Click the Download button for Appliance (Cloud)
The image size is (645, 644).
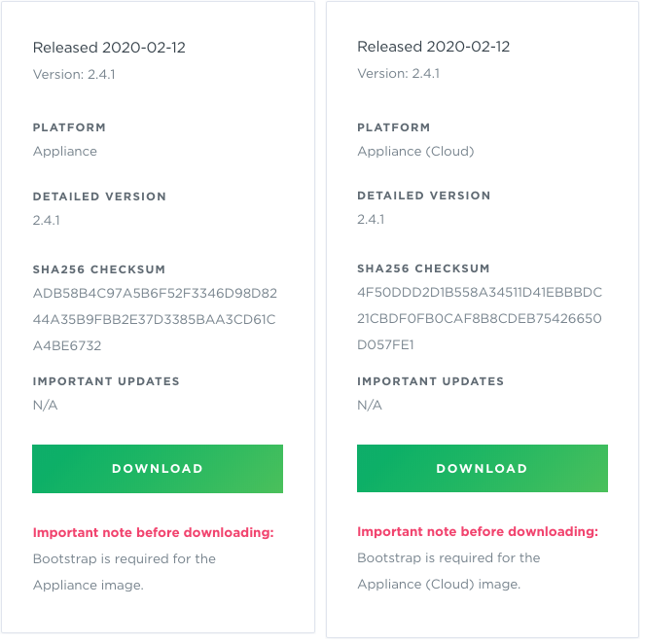click(482, 468)
